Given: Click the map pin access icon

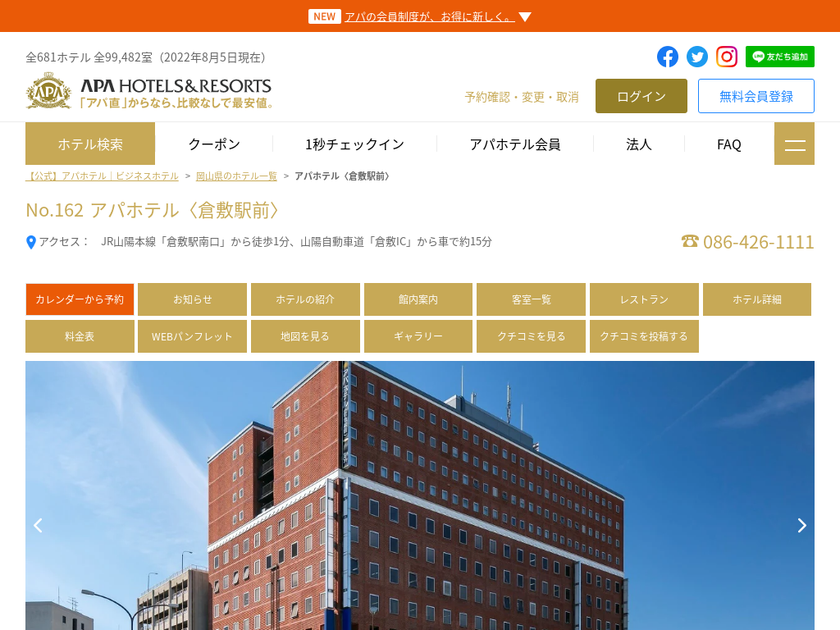Looking at the screenshot, I should [x=31, y=242].
